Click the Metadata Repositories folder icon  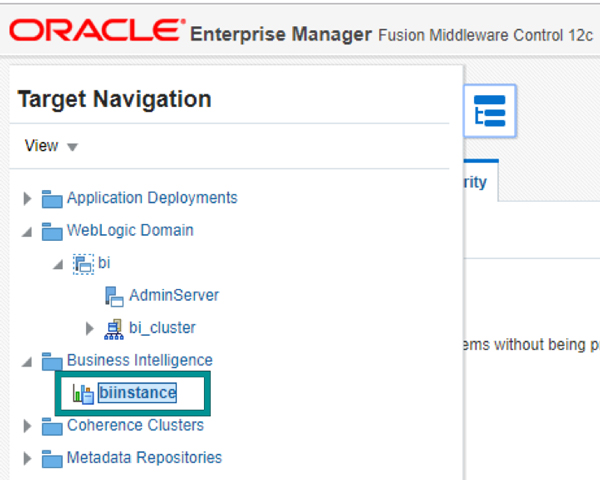[52, 459]
